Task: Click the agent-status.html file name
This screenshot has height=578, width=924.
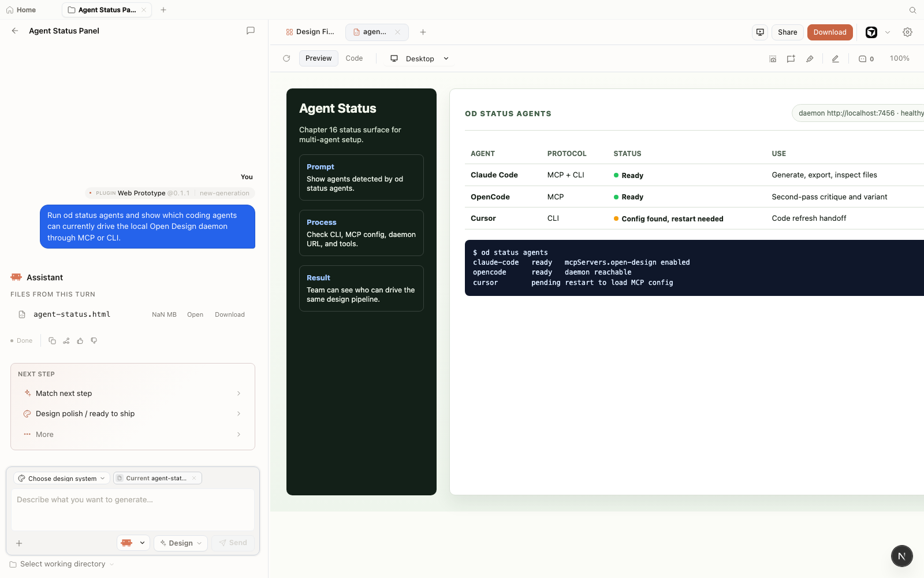Action: pos(72,314)
